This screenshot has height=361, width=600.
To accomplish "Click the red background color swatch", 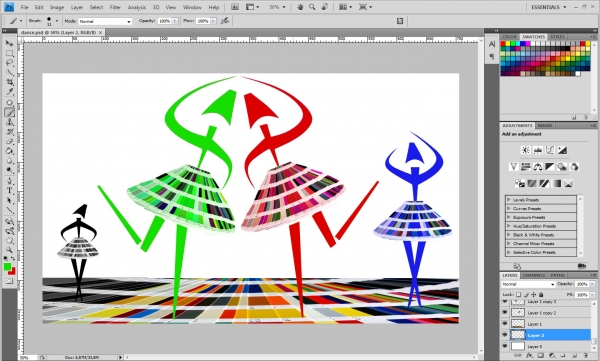I will (13, 272).
